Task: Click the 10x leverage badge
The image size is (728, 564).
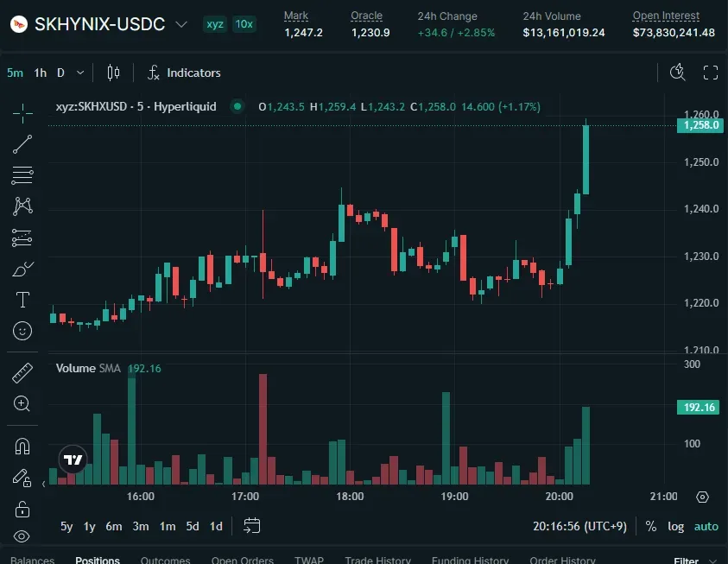Action: (x=244, y=24)
